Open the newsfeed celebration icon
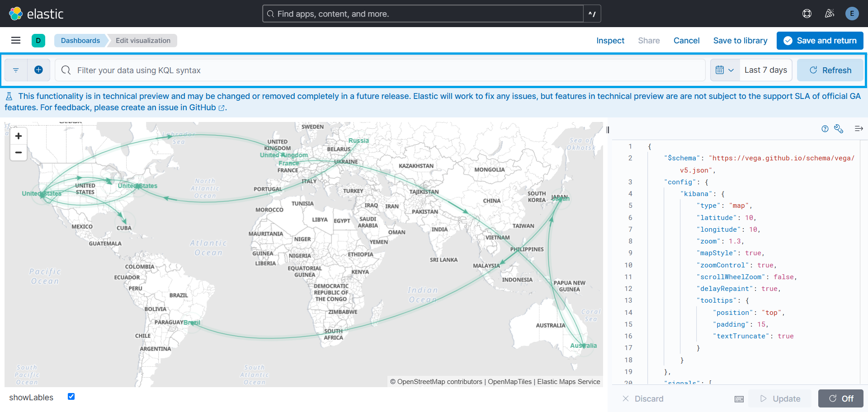The image size is (868, 412). 829,14
